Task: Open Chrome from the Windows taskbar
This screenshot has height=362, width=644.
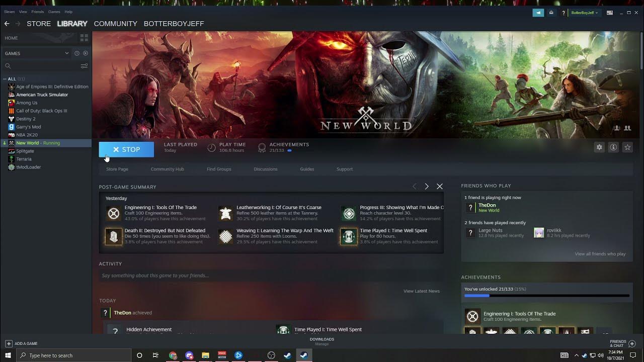Action: click(173, 355)
